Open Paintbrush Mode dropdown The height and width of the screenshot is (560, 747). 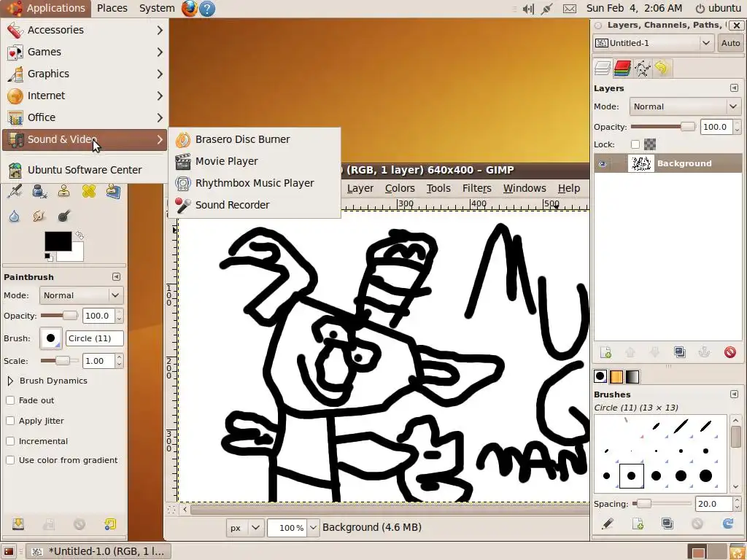(82, 295)
